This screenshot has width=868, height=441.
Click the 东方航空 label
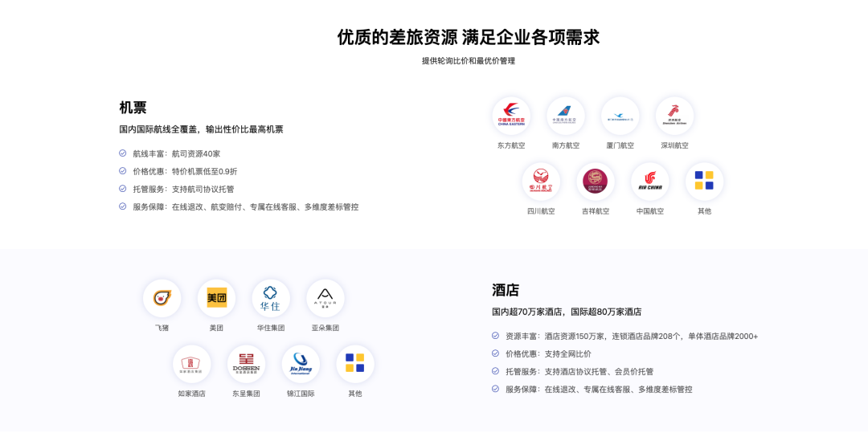pos(511,145)
